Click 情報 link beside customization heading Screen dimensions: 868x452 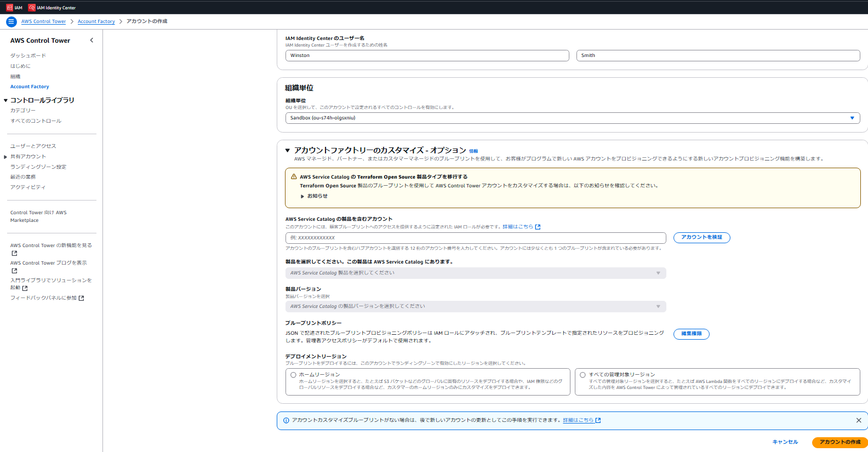click(x=473, y=151)
